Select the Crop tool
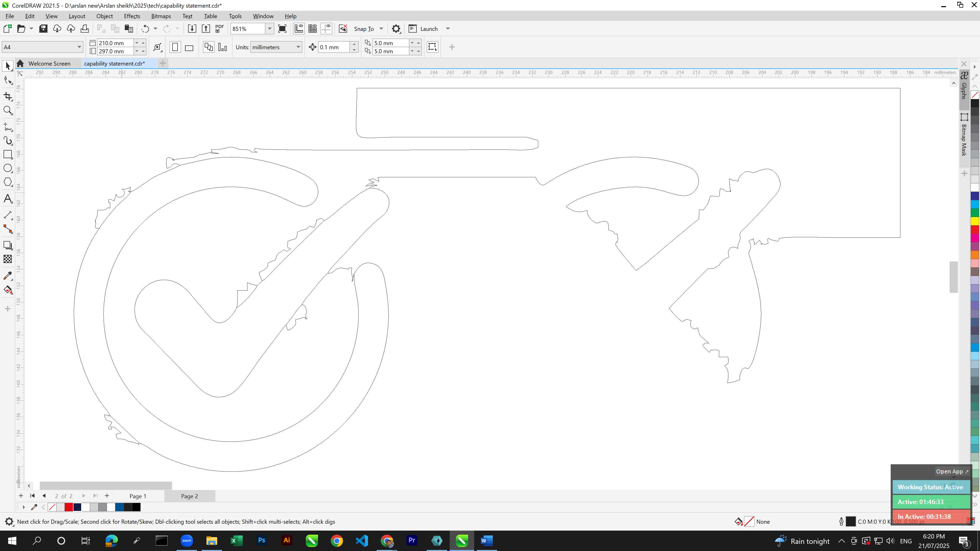 [x=8, y=96]
